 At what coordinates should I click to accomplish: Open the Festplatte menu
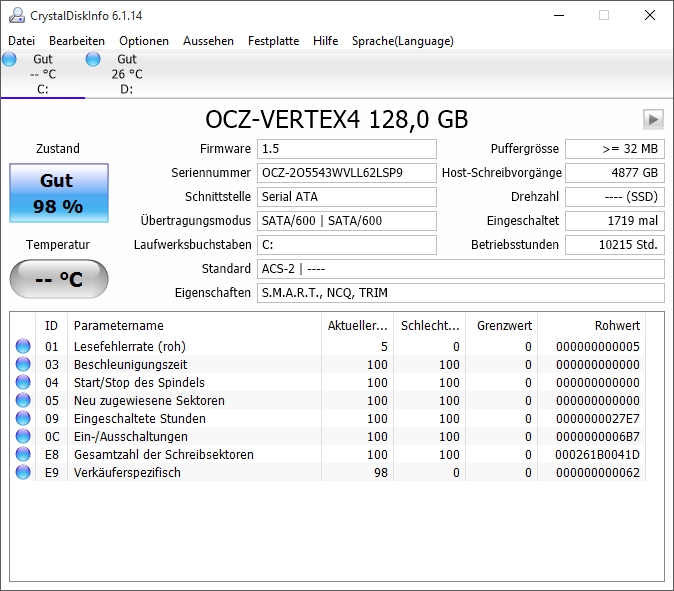(273, 41)
